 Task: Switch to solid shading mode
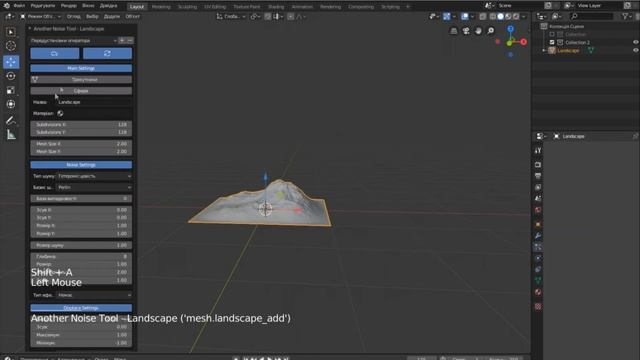click(x=500, y=16)
